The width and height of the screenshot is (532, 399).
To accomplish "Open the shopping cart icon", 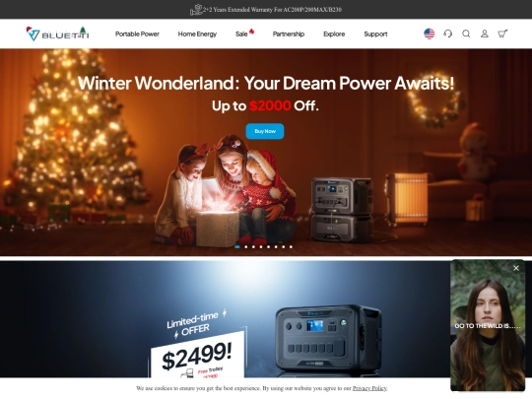I will click(502, 33).
